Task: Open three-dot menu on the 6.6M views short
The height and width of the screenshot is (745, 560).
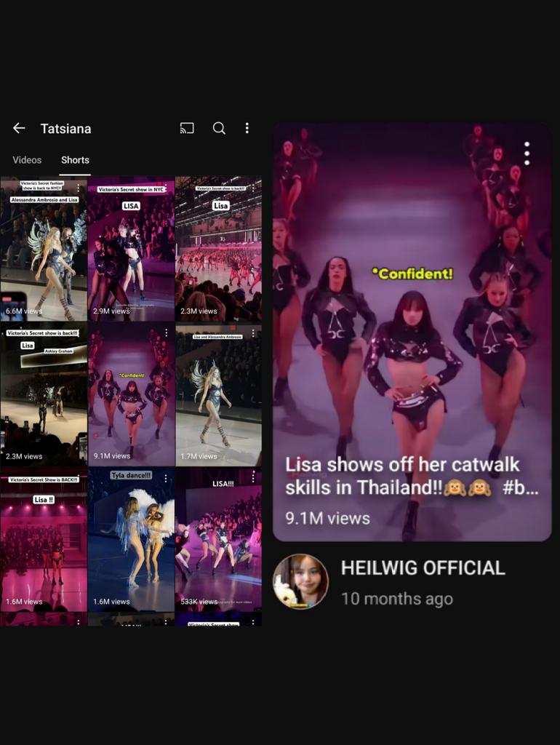Action: coord(79,188)
